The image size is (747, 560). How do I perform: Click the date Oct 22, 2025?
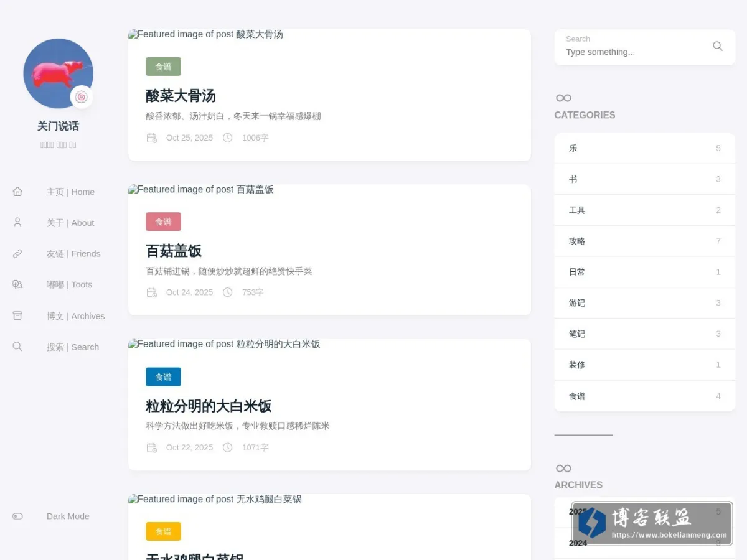(189, 447)
